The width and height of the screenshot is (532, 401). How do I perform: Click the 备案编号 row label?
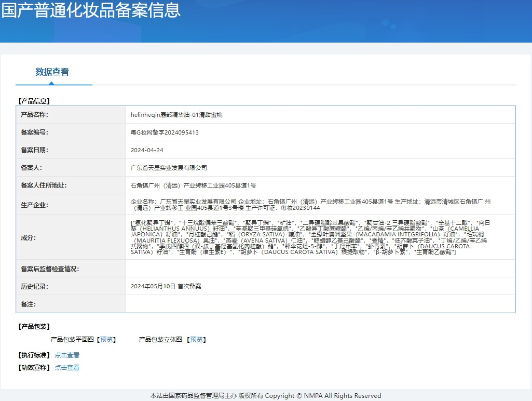(x=35, y=132)
